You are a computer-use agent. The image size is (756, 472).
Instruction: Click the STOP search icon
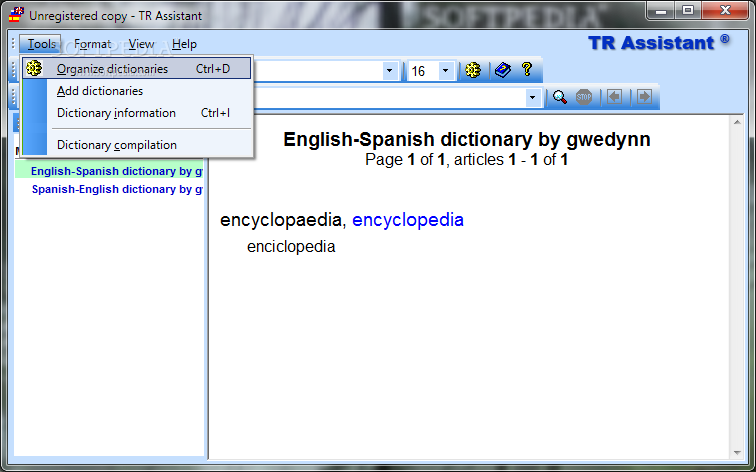pyautogui.click(x=584, y=97)
